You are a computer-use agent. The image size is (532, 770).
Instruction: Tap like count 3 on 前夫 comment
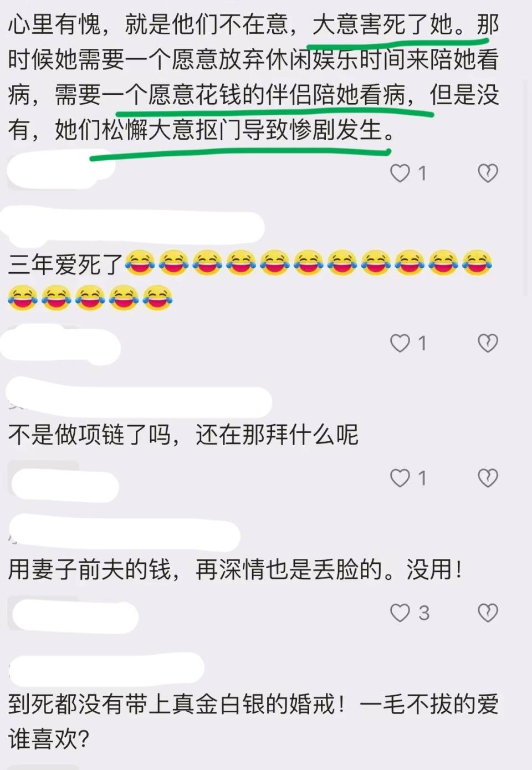click(x=424, y=613)
